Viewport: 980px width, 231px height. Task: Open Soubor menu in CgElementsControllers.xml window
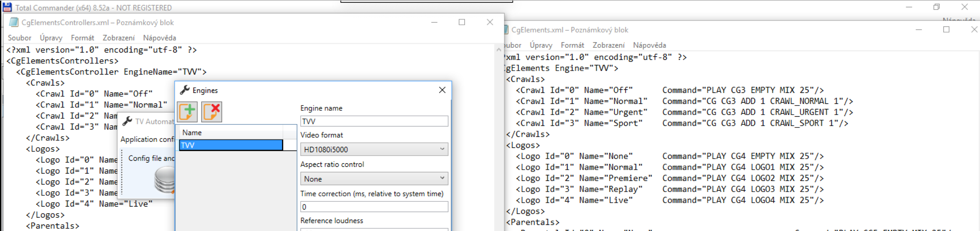coord(19,38)
